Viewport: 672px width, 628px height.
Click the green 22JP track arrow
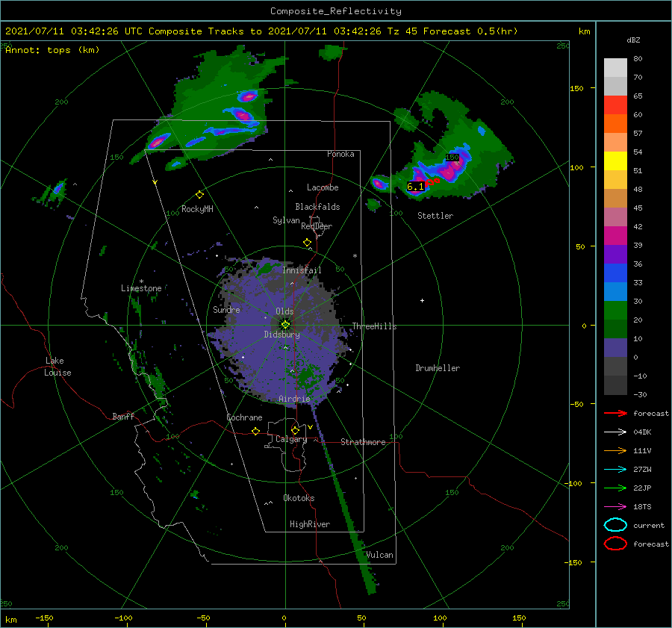click(615, 488)
